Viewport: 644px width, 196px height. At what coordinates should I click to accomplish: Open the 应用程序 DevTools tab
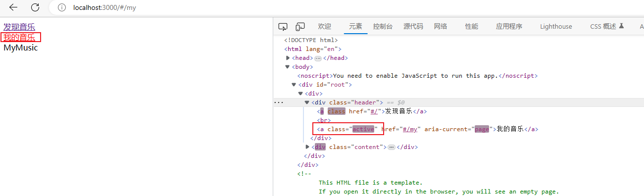click(x=509, y=27)
